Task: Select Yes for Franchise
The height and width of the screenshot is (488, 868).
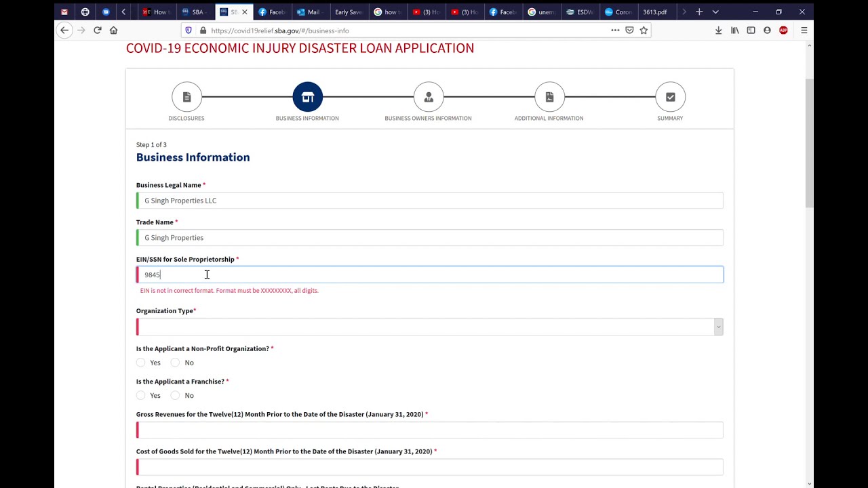Action: 141,395
